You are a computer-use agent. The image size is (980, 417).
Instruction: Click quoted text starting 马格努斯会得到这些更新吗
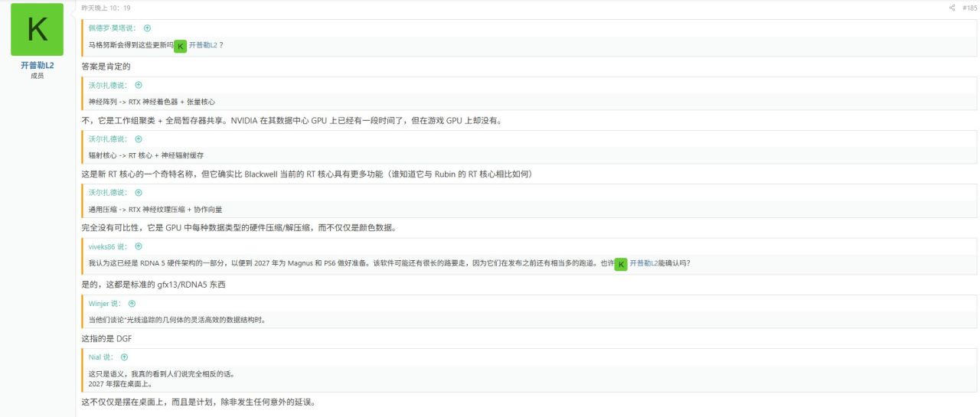(x=131, y=45)
